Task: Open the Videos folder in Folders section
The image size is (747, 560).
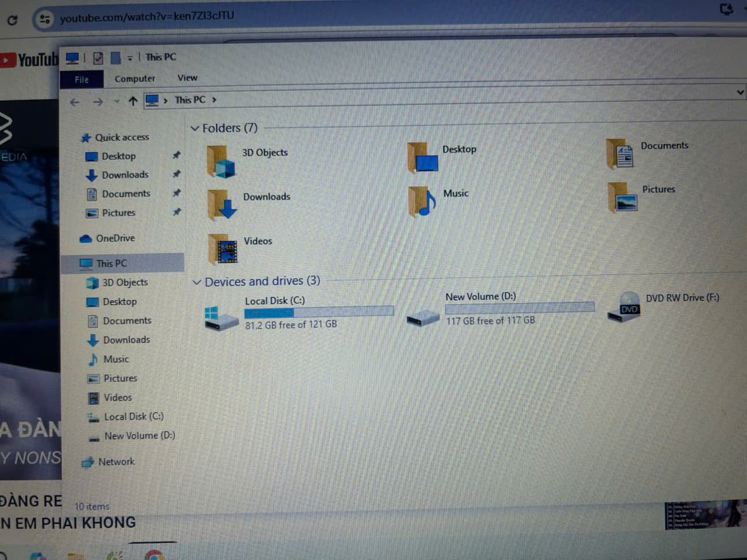Action: tap(222, 249)
